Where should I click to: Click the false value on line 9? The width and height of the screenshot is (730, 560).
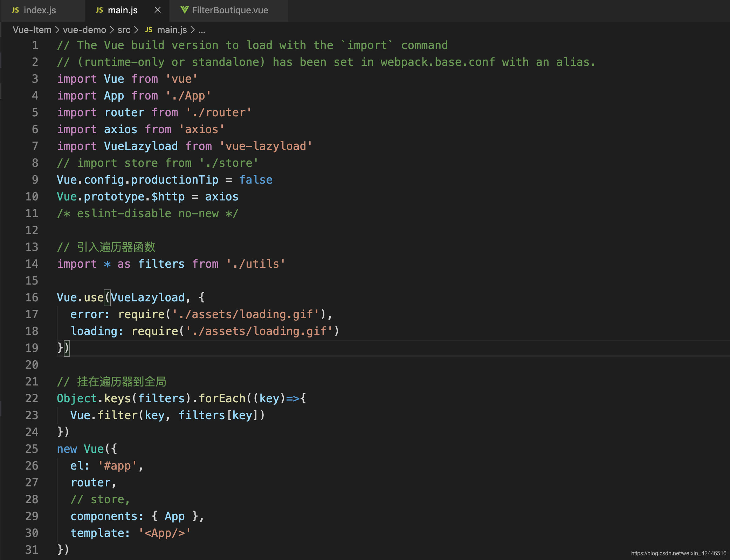tap(256, 180)
